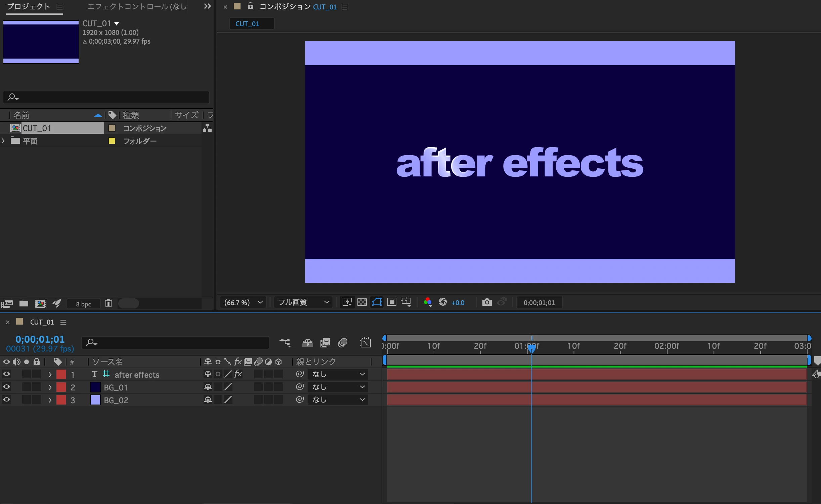821x504 pixels.
Task: Hide the after effects text layer
Action: click(6, 374)
